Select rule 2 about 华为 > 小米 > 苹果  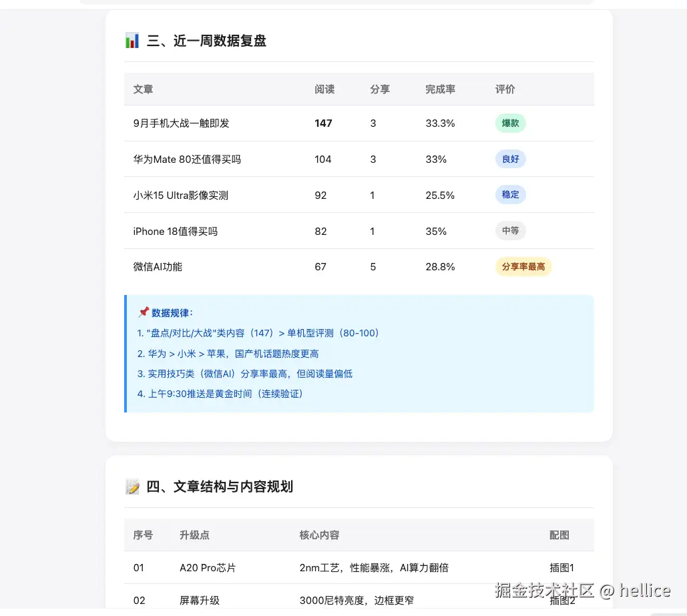click(228, 354)
